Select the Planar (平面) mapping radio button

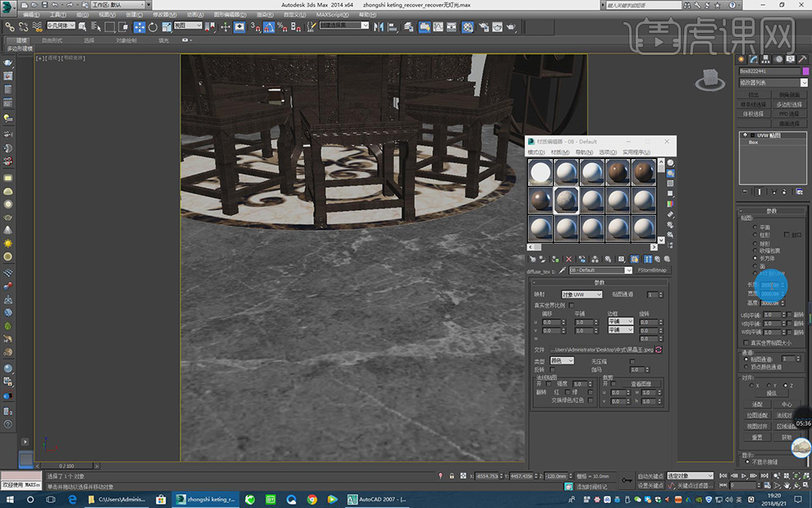click(755, 227)
